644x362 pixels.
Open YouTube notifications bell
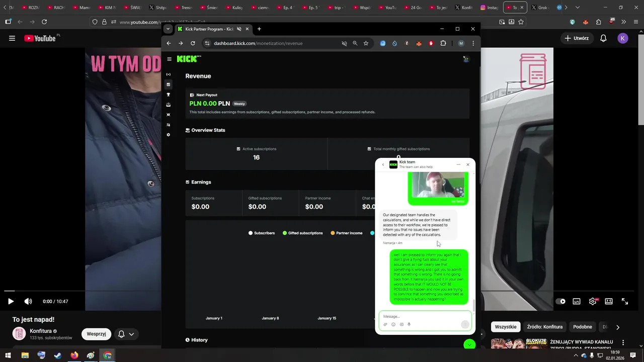pos(603,38)
